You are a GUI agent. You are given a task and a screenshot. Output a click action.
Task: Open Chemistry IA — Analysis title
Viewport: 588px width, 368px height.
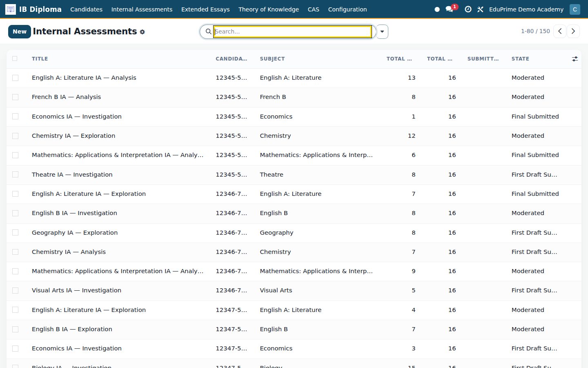[x=69, y=252]
